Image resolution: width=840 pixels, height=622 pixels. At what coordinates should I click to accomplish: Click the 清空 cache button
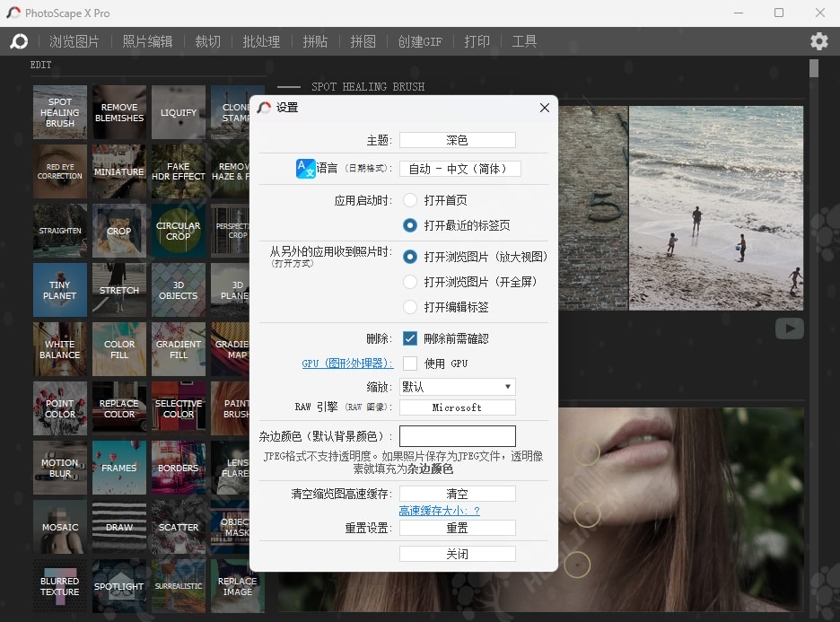pyautogui.click(x=457, y=494)
